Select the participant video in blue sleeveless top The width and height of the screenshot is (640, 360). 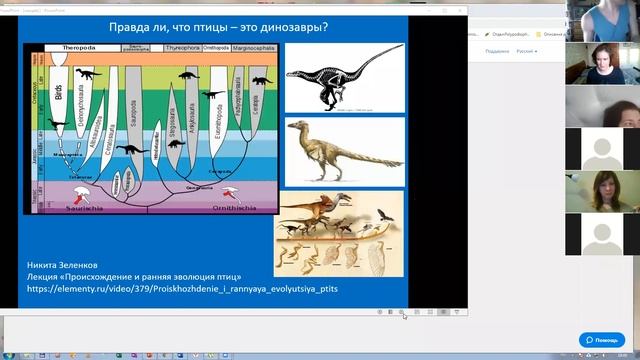tap(602, 20)
